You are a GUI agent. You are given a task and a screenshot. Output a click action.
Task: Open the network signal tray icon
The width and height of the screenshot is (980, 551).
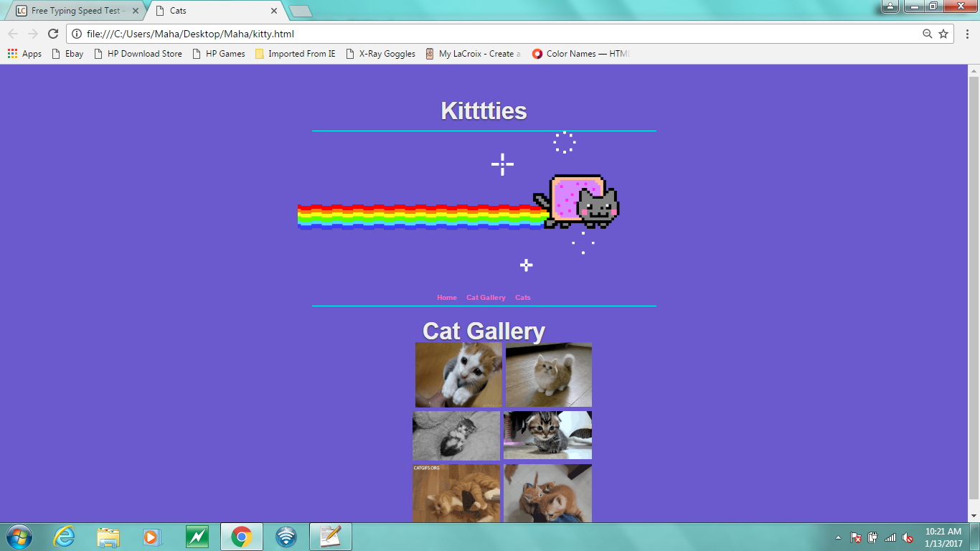[x=890, y=537]
